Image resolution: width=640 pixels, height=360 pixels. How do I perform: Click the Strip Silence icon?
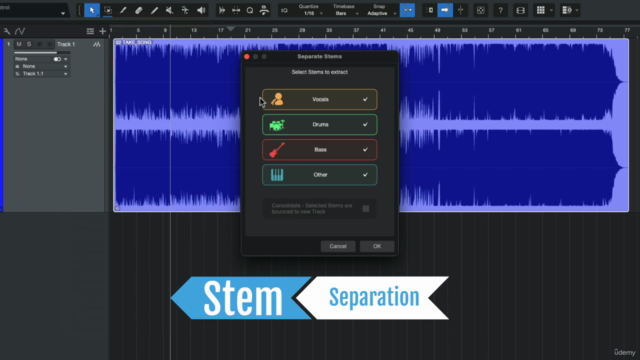[222, 10]
